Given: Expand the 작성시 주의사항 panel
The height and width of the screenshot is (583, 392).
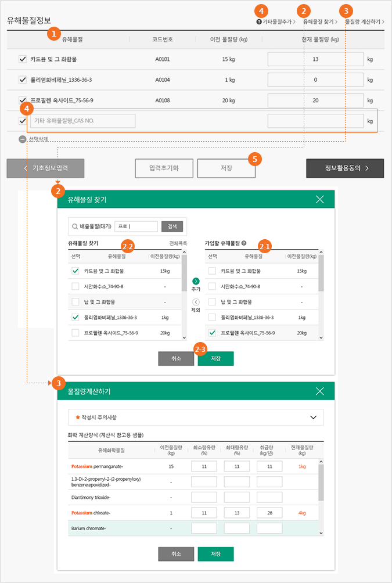Looking at the screenshot, I should click(x=313, y=417).
